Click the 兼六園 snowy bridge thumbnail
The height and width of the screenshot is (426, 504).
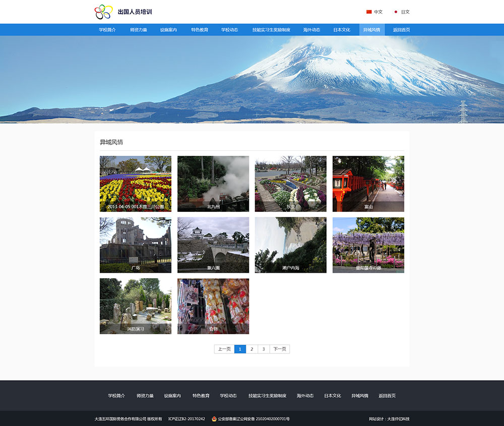click(213, 245)
